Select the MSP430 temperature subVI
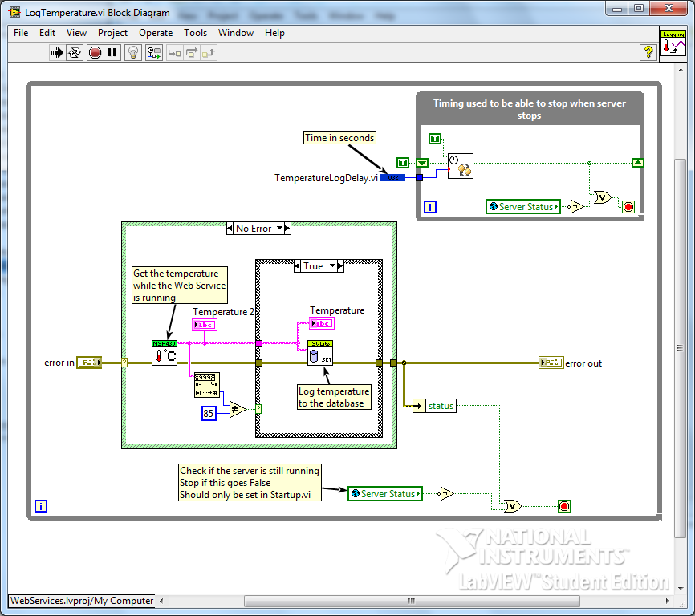Screen dimensions: 695x616 click(x=165, y=353)
